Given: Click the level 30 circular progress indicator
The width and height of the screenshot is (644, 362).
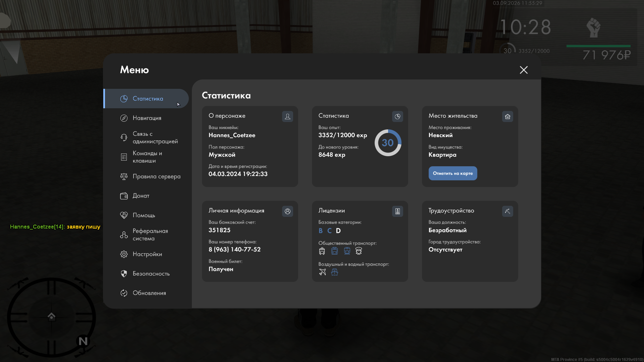Looking at the screenshot, I should point(388,143).
